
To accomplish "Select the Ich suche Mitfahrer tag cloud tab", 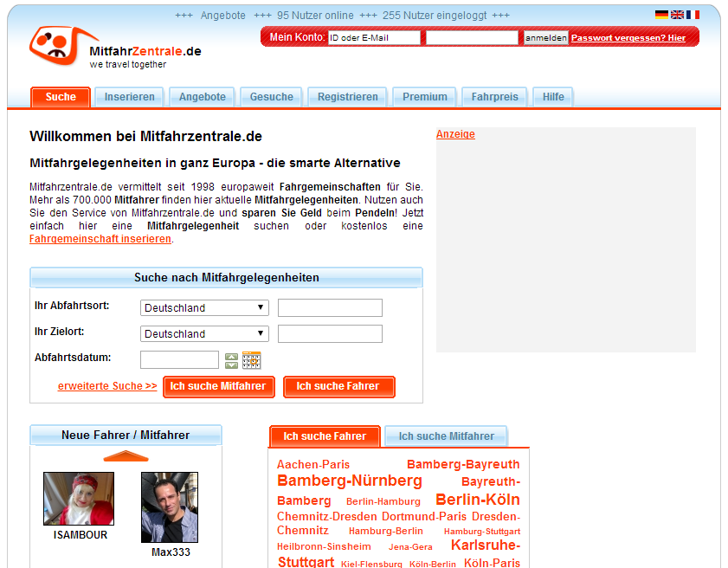I will (446, 436).
